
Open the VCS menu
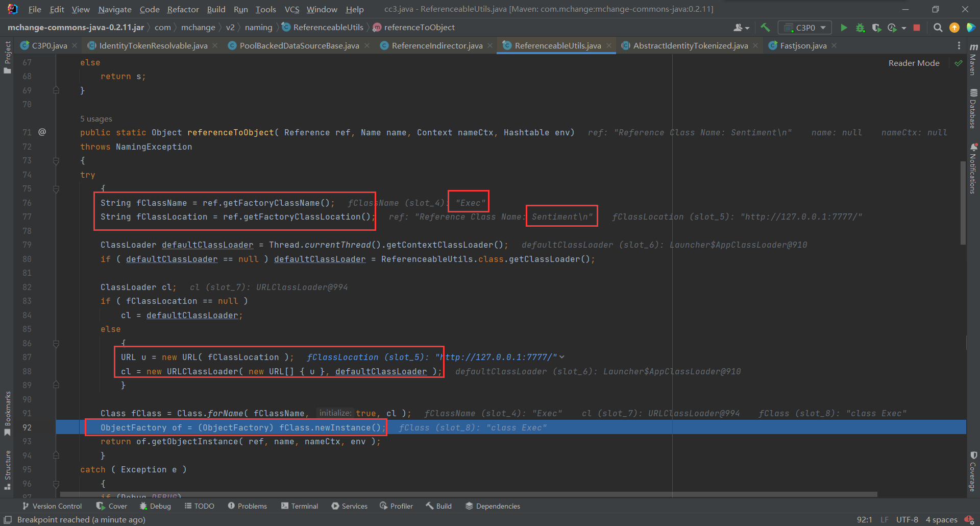pyautogui.click(x=291, y=9)
